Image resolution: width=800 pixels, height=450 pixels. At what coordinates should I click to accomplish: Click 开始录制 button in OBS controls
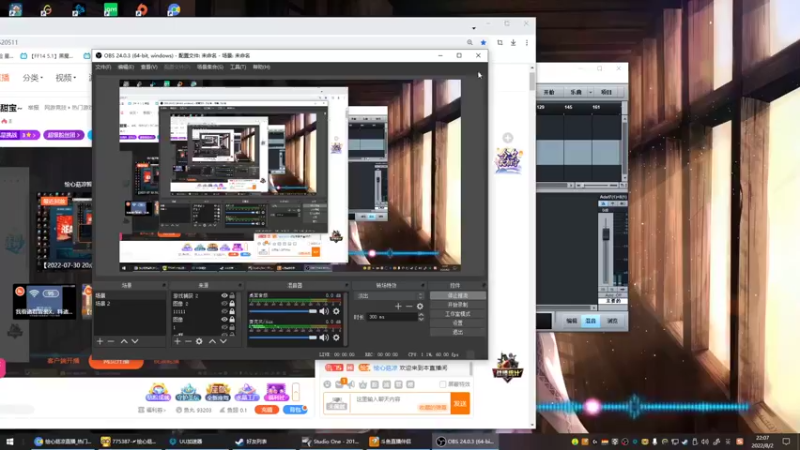458,305
